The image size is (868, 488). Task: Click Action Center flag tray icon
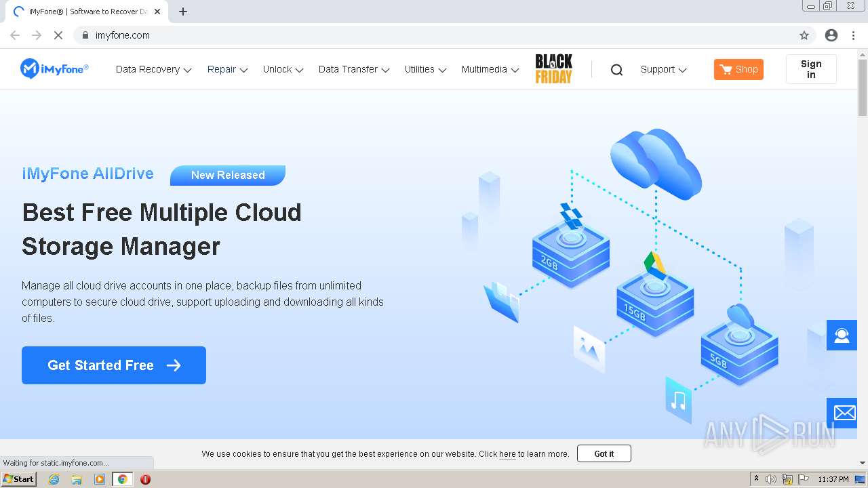tap(804, 479)
